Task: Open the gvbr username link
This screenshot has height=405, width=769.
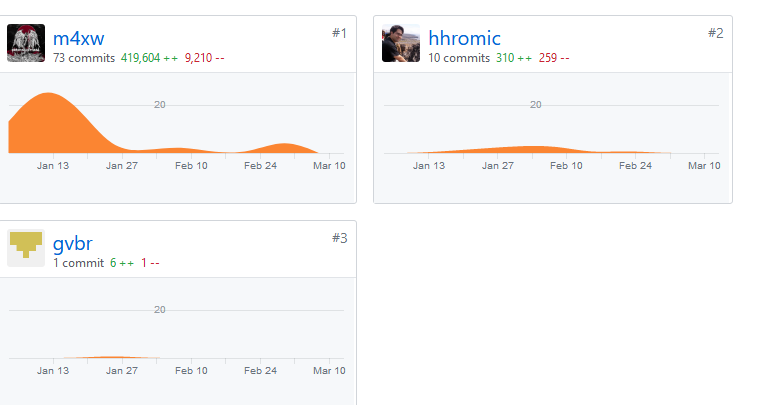Action: 73,244
